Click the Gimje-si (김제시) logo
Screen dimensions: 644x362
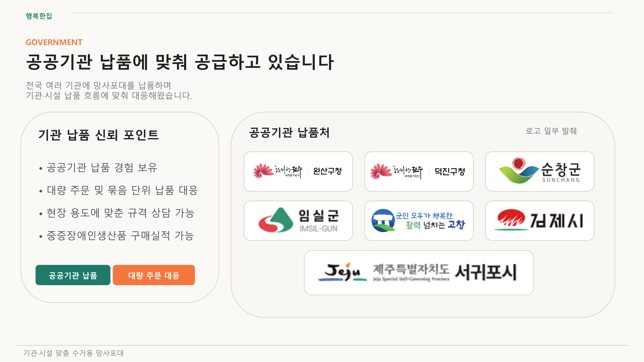[x=539, y=221]
